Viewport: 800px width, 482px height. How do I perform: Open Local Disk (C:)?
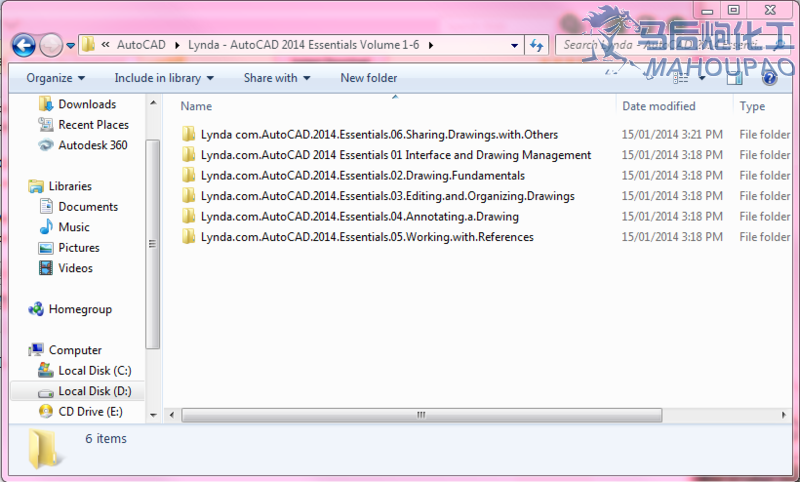coord(94,370)
